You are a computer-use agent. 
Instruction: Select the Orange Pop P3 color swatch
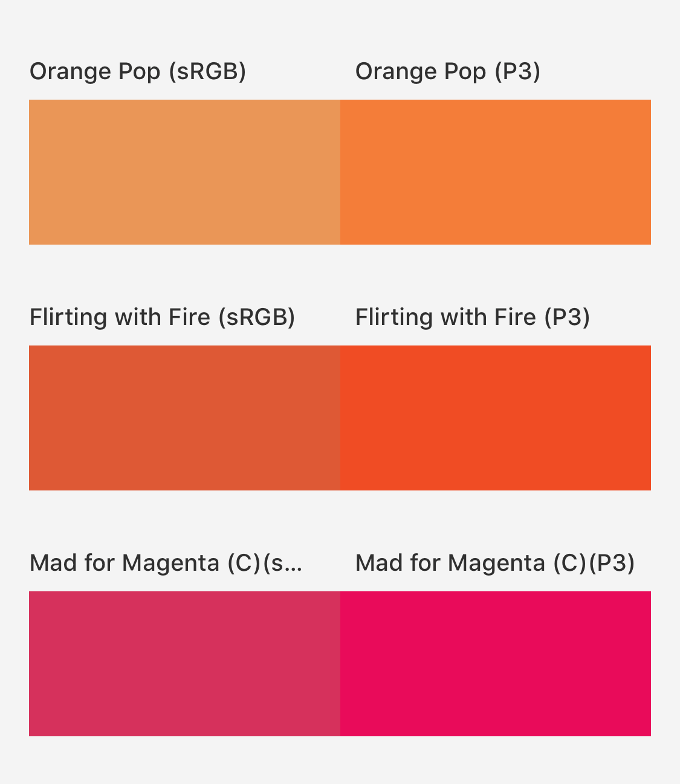pos(496,172)
